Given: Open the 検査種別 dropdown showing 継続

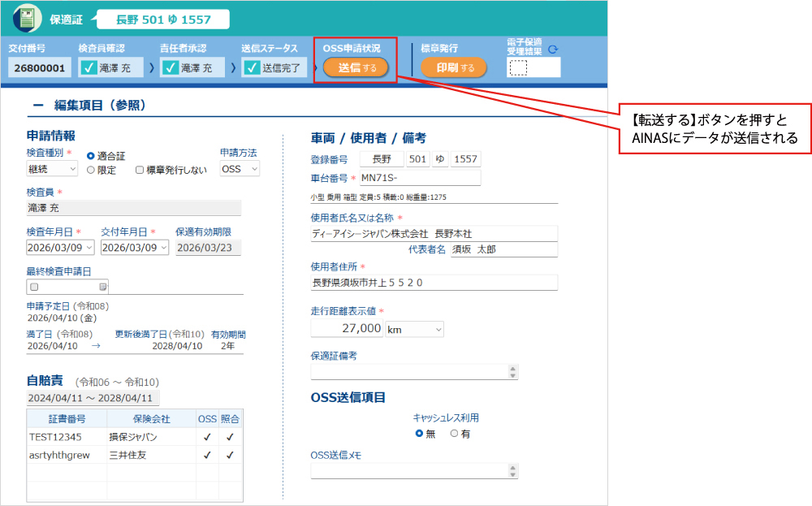Looking at the screenshot, I should tap(52, 169).
